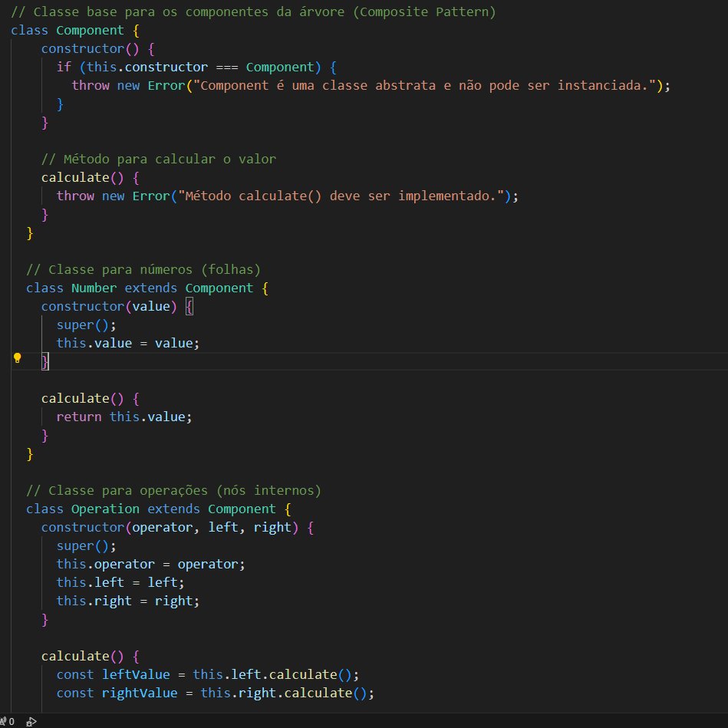Click the highlighted closing brace beside the lightbulb
Viewport: 728px width, 728px height.
point(45,361)
